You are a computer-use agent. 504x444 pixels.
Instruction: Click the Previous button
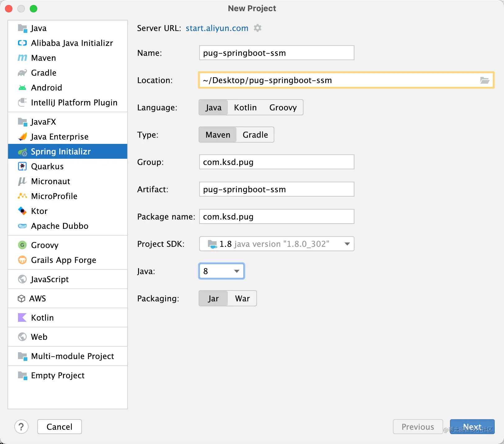pos(418,427)
